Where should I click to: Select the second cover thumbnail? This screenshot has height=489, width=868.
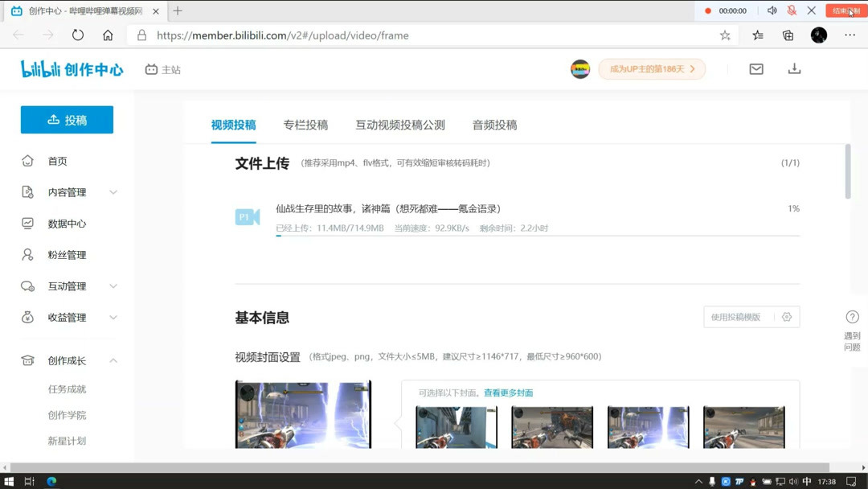[552, 427]
